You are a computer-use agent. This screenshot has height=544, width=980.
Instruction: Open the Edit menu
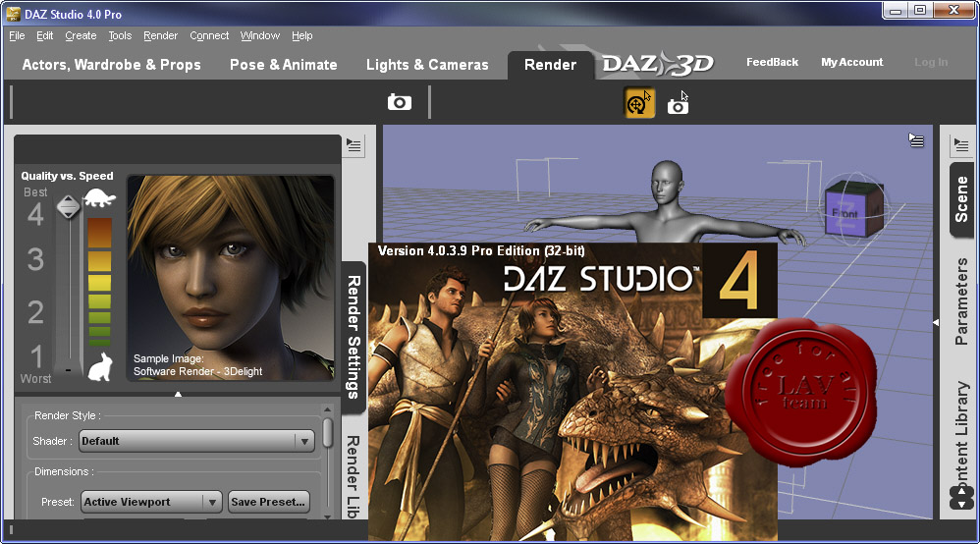click(44, 35)
